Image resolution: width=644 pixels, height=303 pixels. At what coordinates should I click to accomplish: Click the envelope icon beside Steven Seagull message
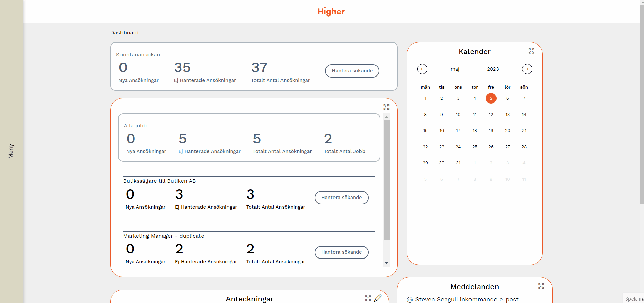click(410, 300)
